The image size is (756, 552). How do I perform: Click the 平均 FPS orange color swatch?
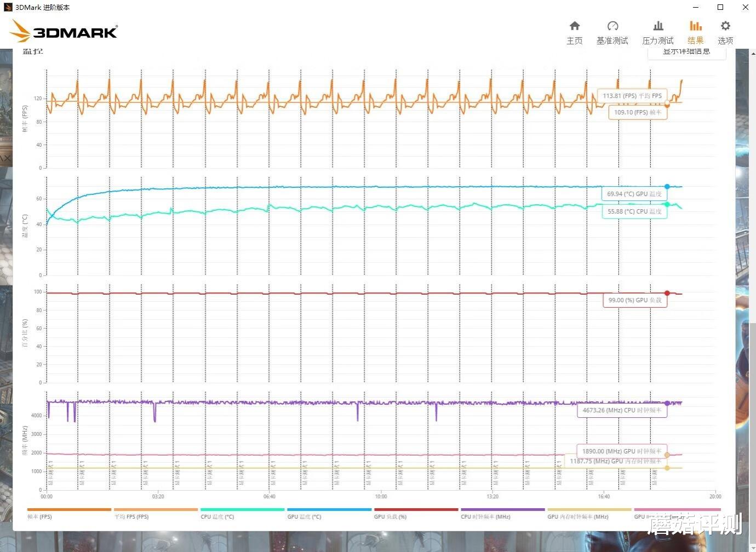coord(155,508)
